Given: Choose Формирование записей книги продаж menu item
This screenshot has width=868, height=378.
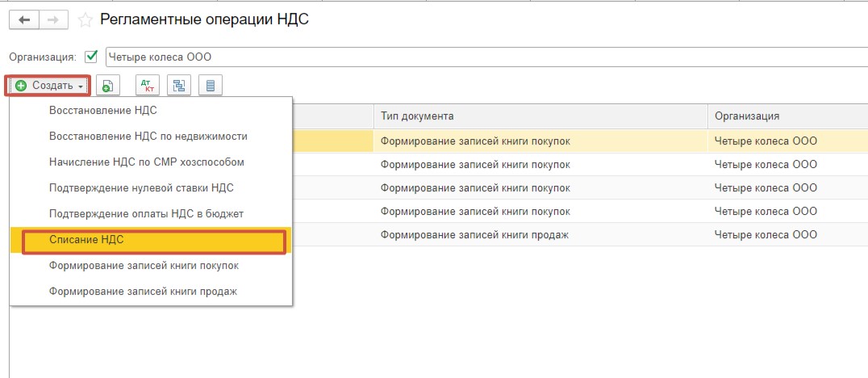Looking at the screenshot, I should coord(151,291).
